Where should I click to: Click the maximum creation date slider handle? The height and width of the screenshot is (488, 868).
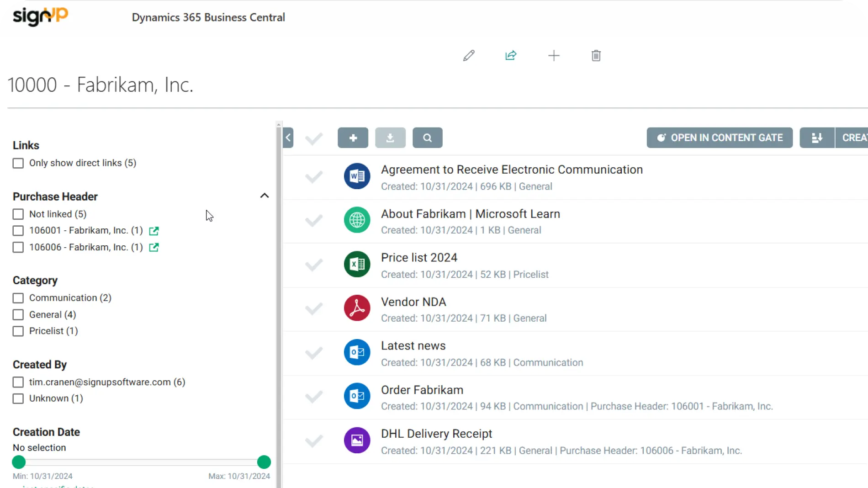pyautogui.click(x=264, y=462)
